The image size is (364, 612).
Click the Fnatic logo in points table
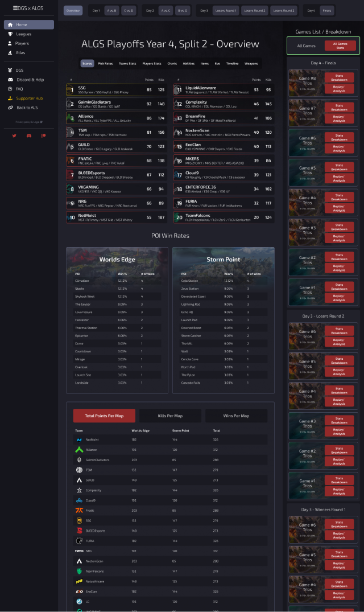[79, 511]
